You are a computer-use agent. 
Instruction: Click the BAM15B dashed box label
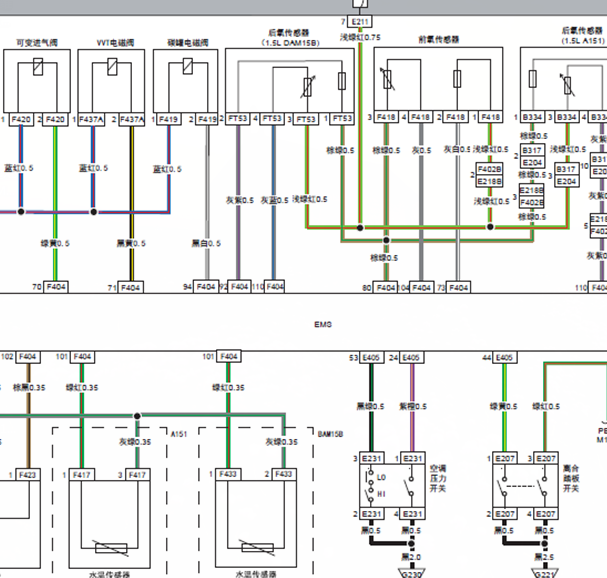(x=330, y=434)
